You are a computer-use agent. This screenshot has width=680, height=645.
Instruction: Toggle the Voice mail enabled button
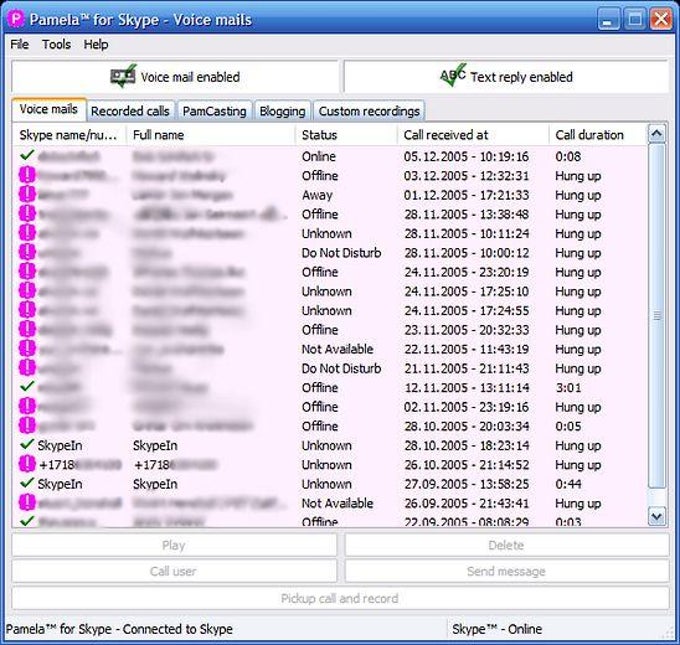coord(175,77)
